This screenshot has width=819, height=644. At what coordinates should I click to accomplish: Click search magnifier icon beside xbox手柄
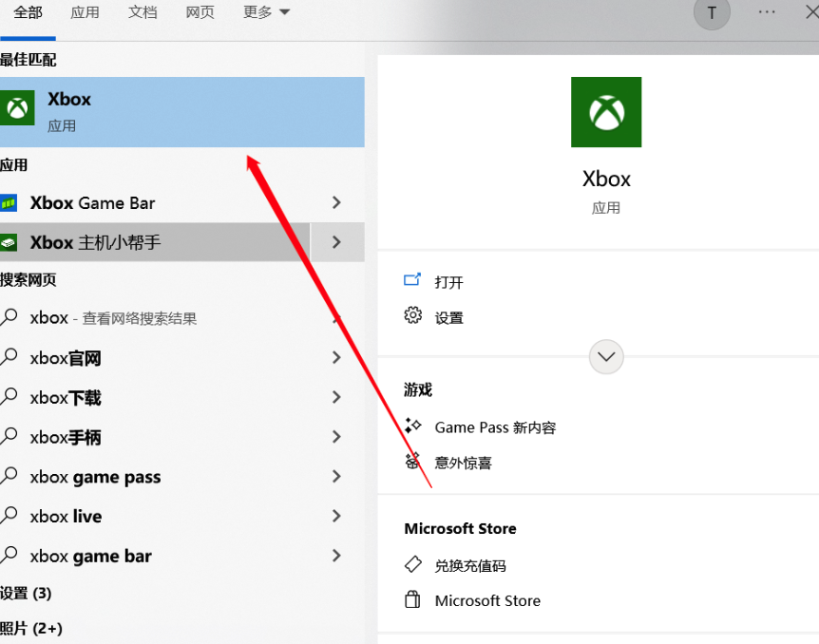click(x=9, y=436)
